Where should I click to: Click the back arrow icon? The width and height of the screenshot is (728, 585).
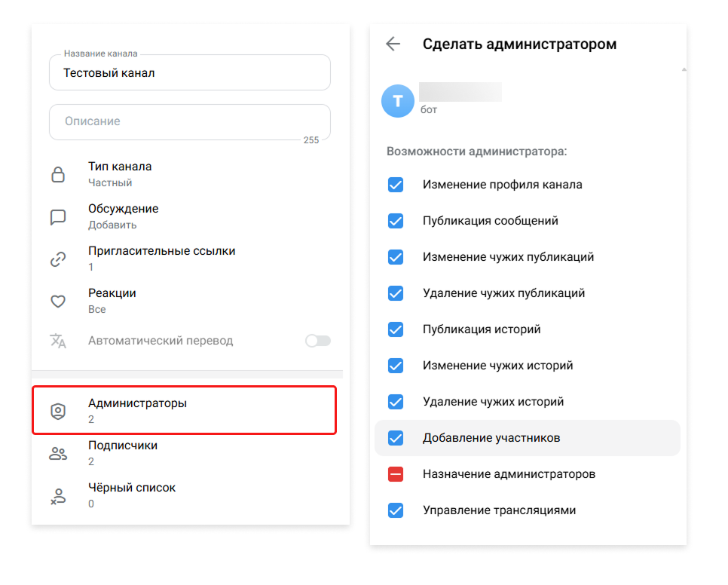pos(393,44)
